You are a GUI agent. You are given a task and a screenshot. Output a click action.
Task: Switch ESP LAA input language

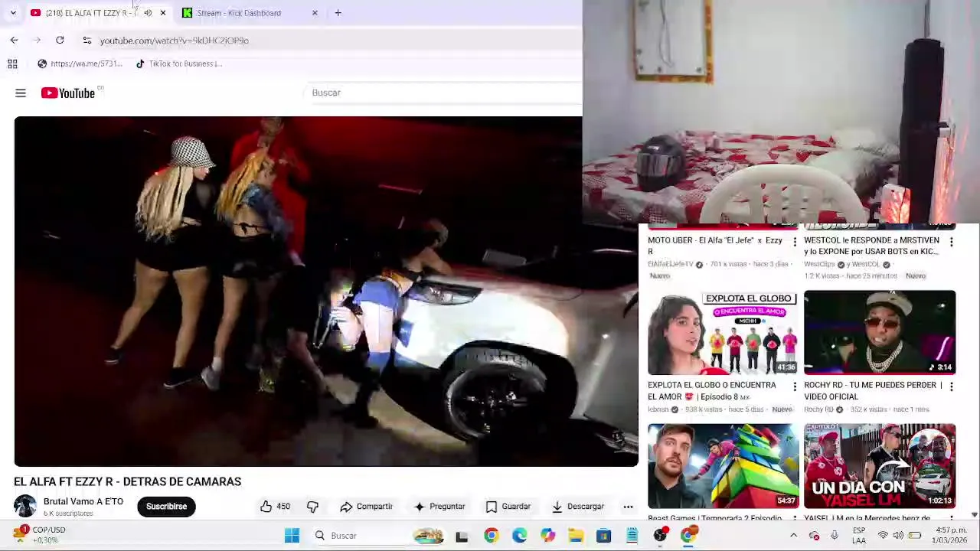[859, 536]
